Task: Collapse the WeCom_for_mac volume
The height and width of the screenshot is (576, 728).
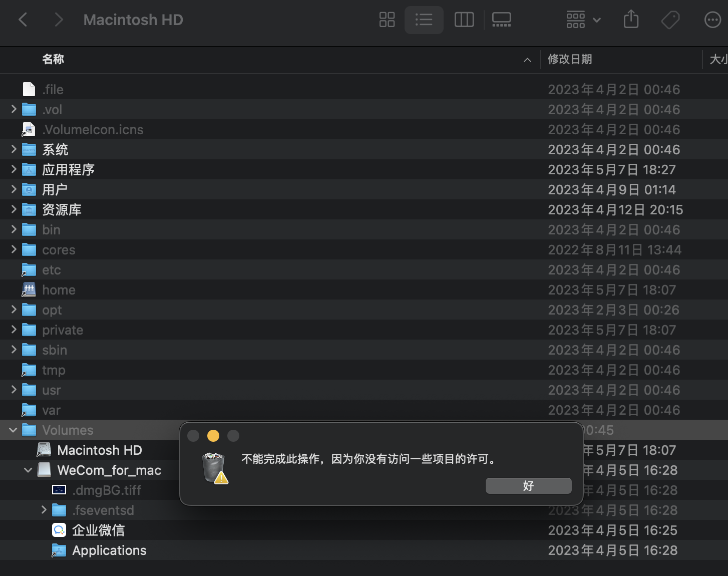Action: (x=28, y=470)
